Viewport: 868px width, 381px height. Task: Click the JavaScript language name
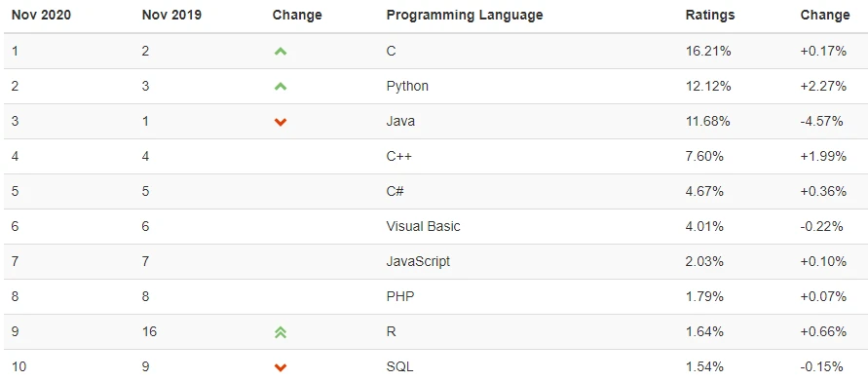(x=418, y=261)
